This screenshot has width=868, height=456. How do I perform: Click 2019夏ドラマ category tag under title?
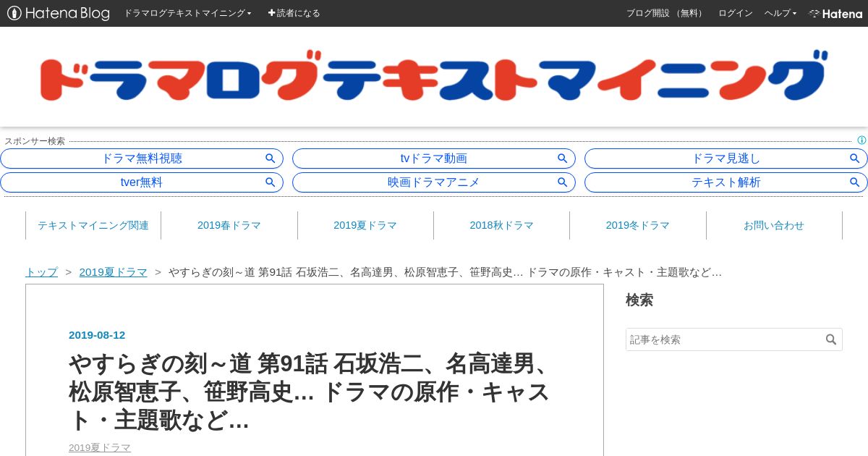(100, 447)
